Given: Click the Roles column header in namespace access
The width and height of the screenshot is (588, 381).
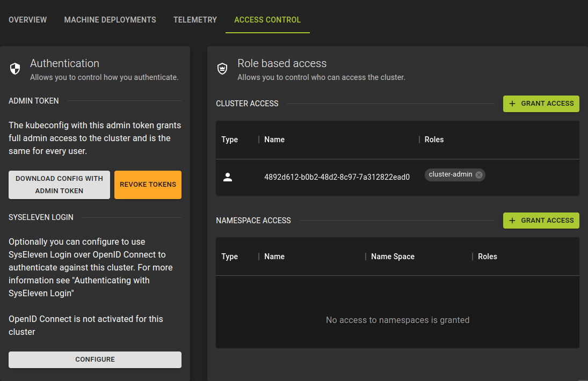Looking at the screenshot, I should (x=487, y=257).
